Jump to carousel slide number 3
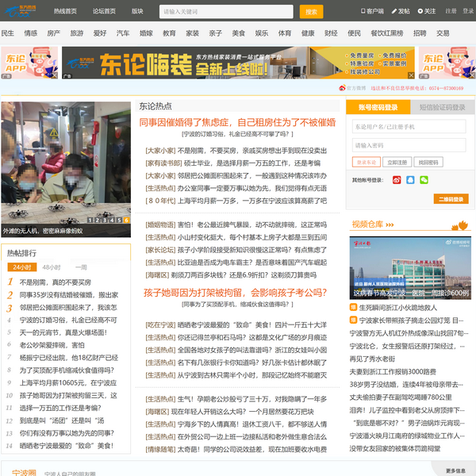This screenshot has width=476, height=476. (106, 220)
